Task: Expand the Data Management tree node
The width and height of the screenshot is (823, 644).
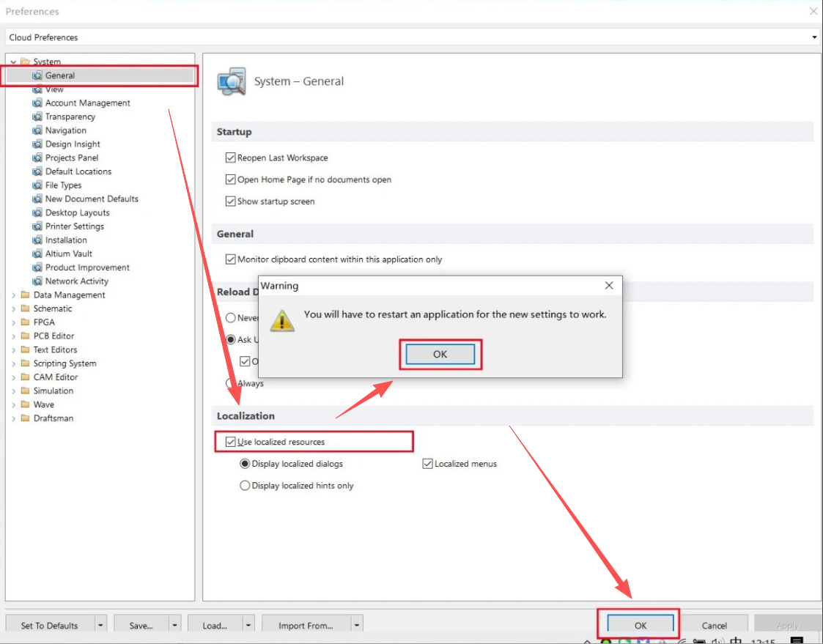Action: point(14,295)
